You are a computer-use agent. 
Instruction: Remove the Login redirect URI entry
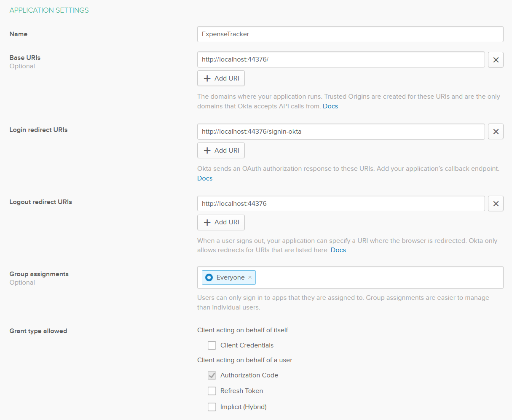[x=496, y=132]
